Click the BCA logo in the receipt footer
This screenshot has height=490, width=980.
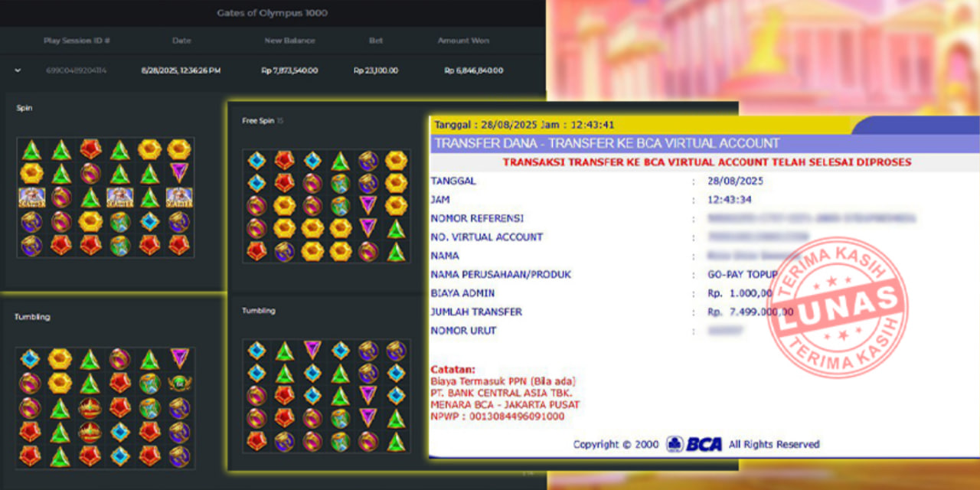pos(694,444)
